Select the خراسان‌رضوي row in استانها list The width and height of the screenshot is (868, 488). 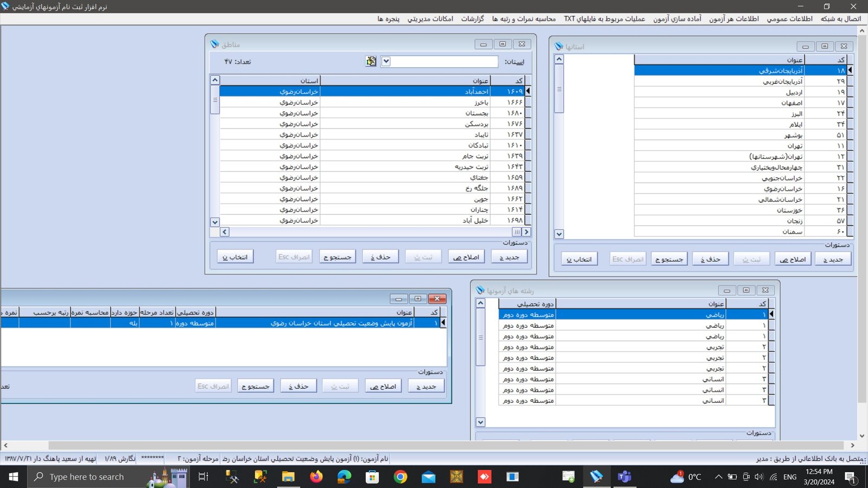pyautogui.click(x=741, y=189)
